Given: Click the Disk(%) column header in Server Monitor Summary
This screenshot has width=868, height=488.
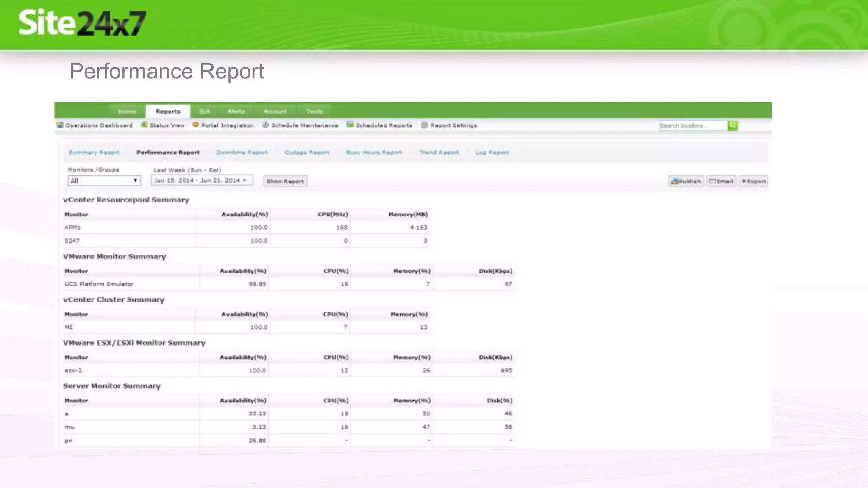Looking at the screenshot, I should 500,401.
